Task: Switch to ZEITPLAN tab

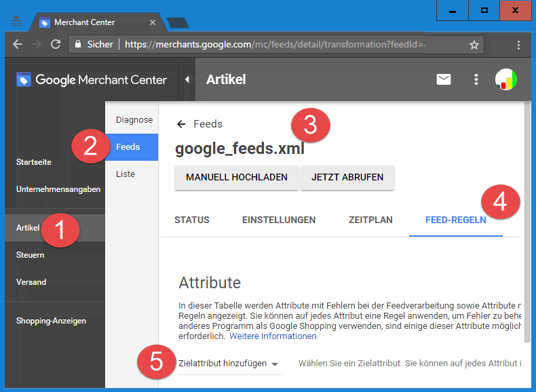Action: (x=370, y=220)
